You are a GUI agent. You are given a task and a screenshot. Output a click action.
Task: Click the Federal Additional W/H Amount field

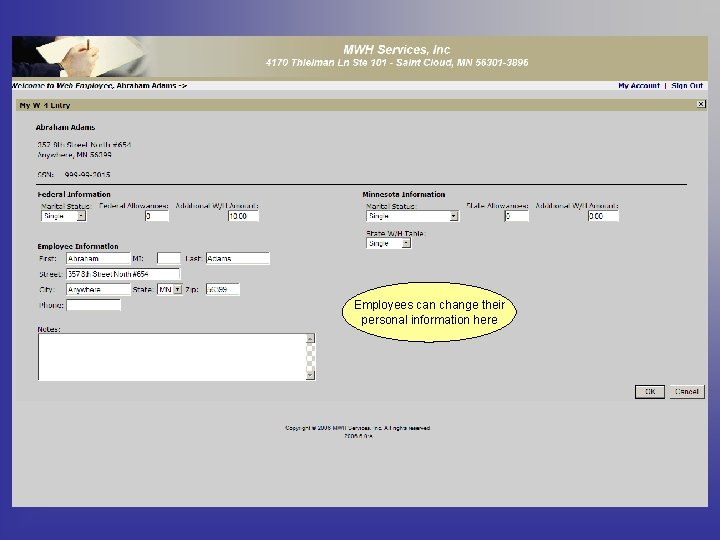243,216
